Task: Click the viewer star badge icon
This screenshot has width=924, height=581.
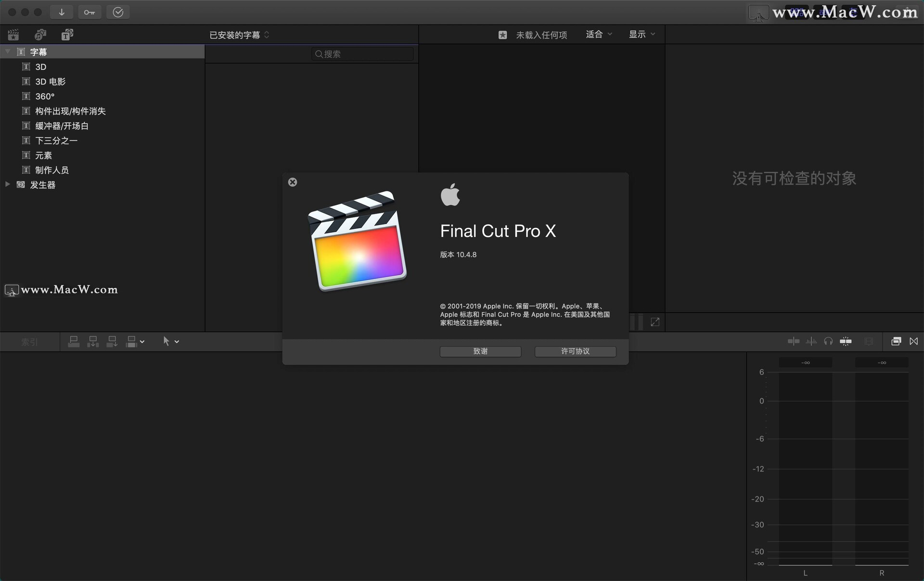Action: pos(503,35)
